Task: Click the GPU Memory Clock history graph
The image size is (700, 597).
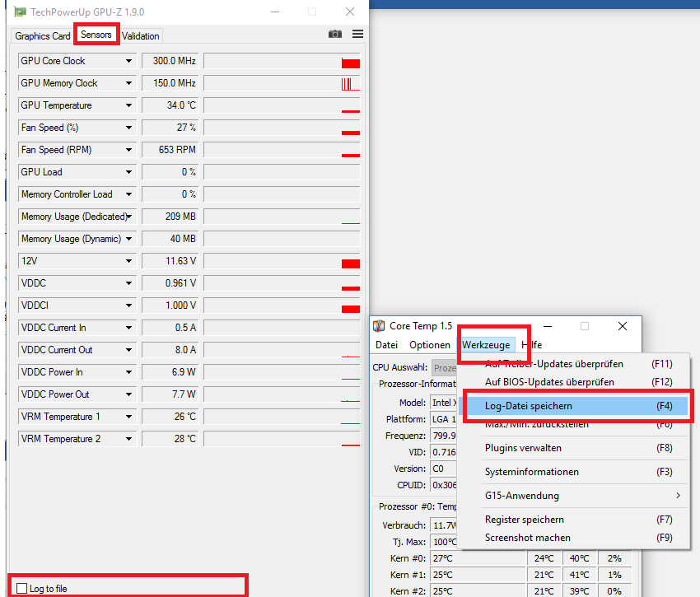Action: coord(282,83)
